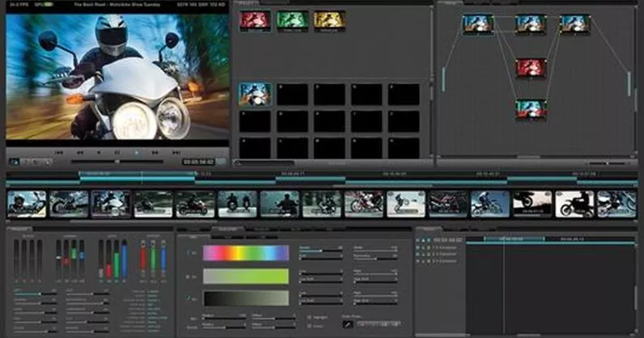Select the highlighted third timeline clip
This screenshot has height=338, width=644.
[111, 204]
